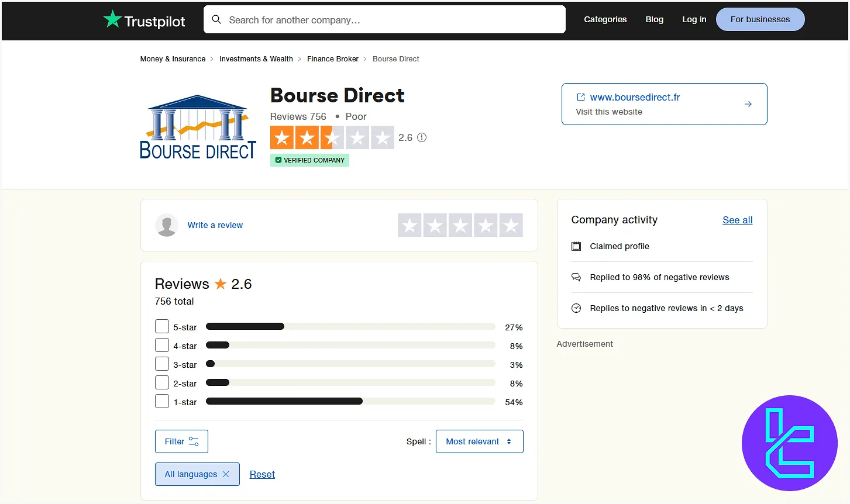Open the Filter button

tap(181, 441)
